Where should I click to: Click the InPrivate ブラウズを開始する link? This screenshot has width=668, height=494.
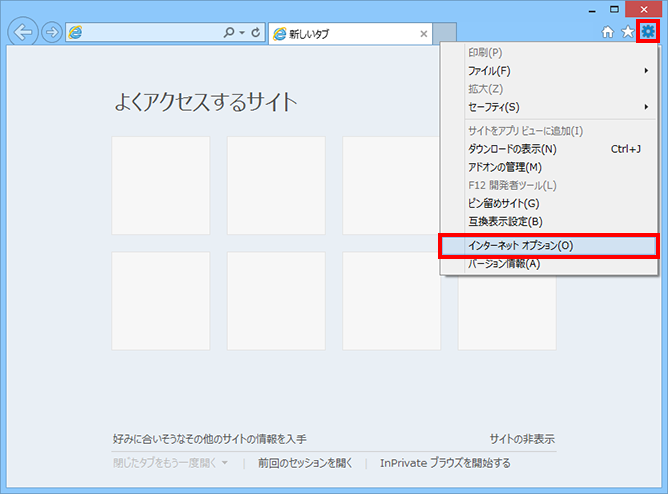(x=445, y=463)
